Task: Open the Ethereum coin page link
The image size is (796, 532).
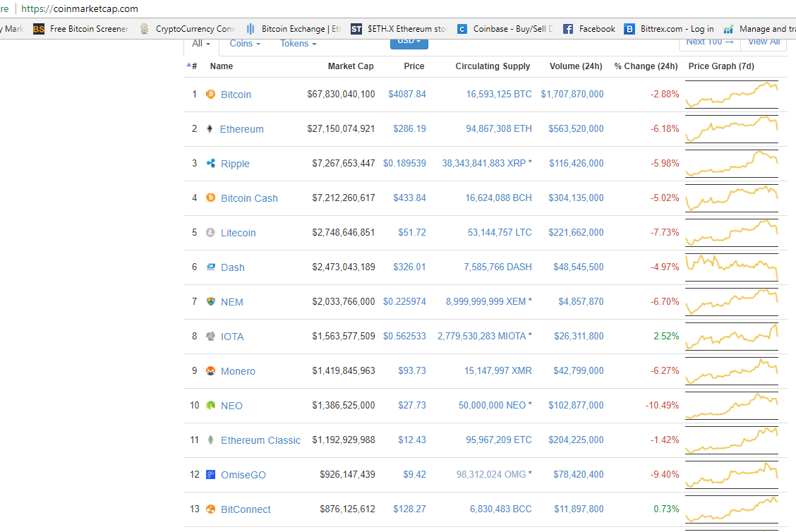Action: pyautogui.click(x=241, y=129)
